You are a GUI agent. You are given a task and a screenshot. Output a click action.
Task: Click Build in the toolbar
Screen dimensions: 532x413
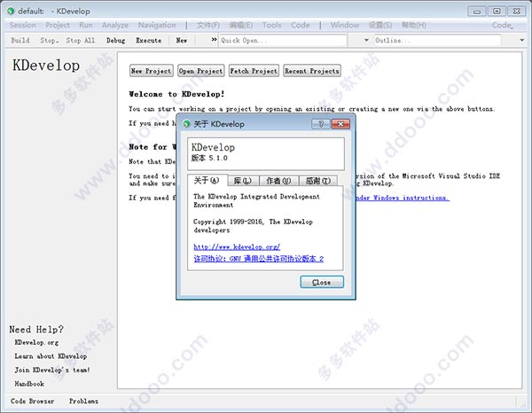point(20,41)
